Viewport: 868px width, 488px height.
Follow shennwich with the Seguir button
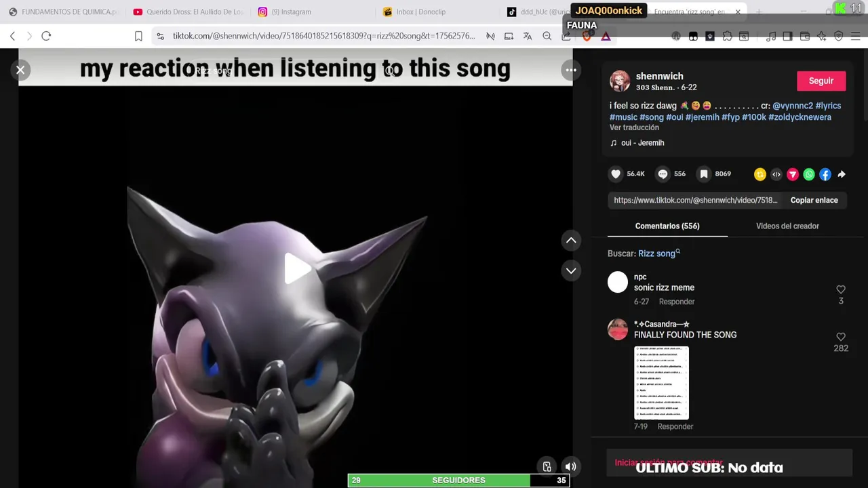click(x=821, y=81)
